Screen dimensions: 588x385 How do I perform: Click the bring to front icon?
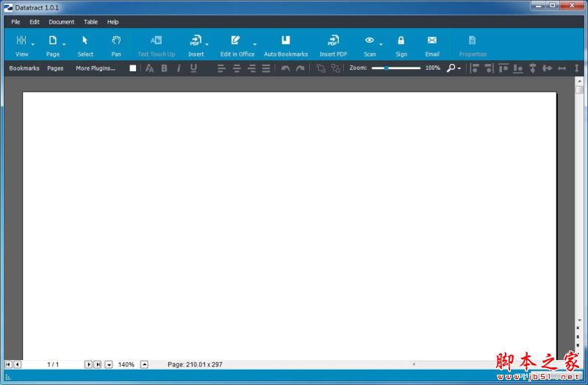320,68
